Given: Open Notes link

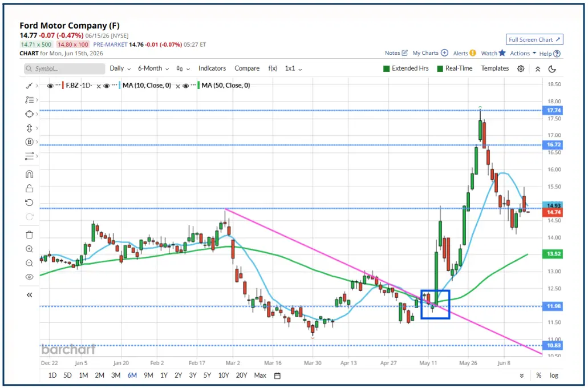Looking at the screenshot, I should tap(392, 53).
